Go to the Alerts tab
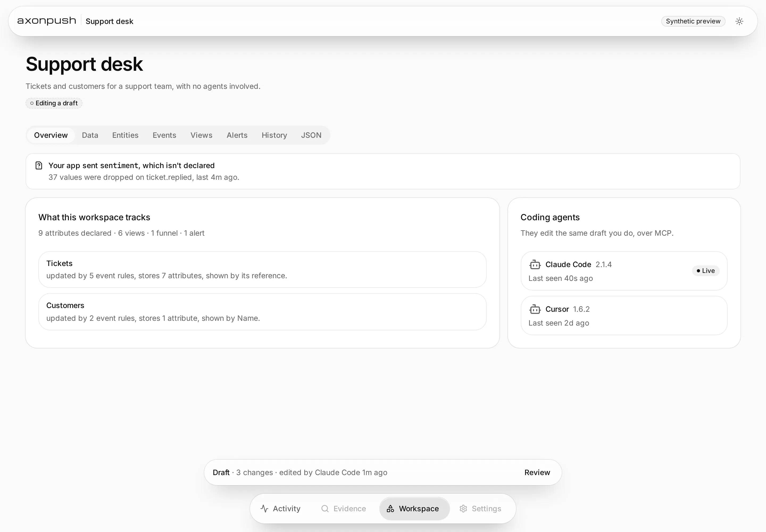The image size is (766, 532). tap(237, 135)
